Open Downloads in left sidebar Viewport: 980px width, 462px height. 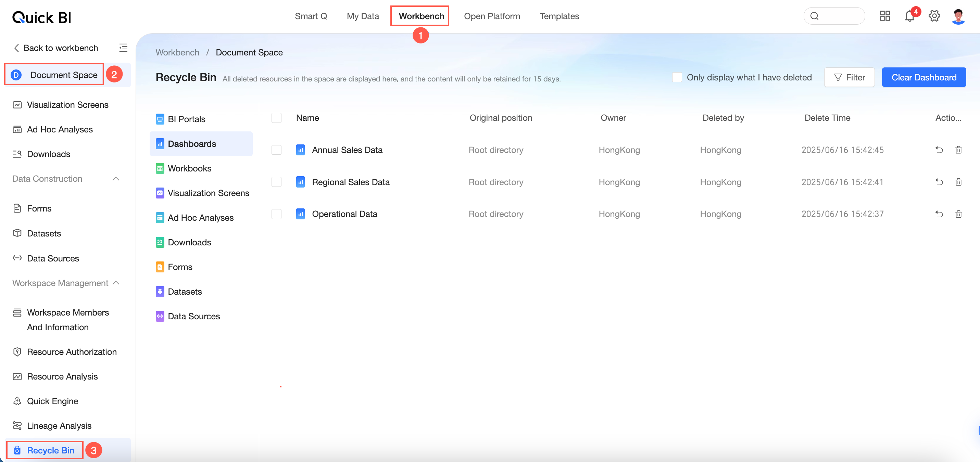coord(48,154)
